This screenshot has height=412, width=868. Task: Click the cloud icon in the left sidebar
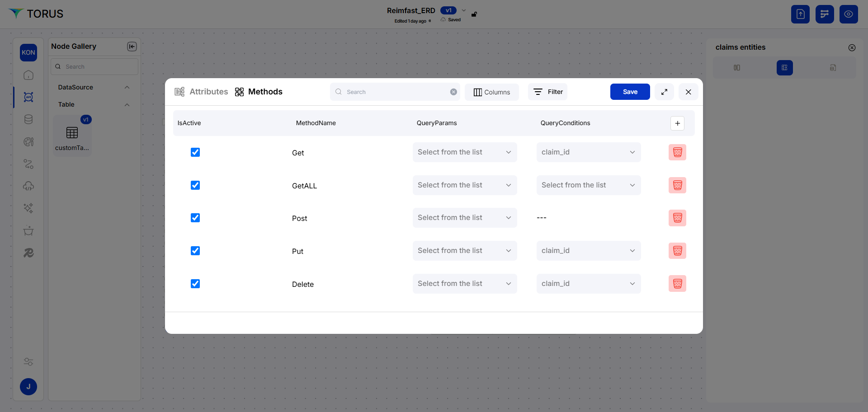coord(28,186)
